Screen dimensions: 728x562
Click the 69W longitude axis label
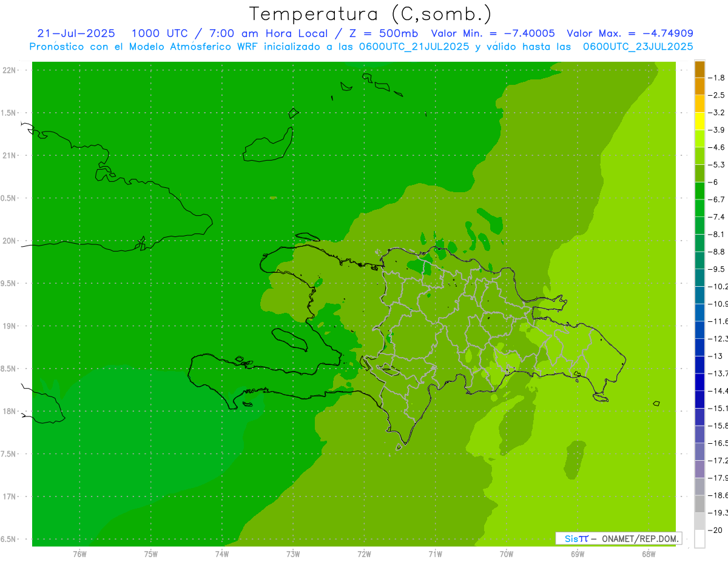[x=578, y=554]
